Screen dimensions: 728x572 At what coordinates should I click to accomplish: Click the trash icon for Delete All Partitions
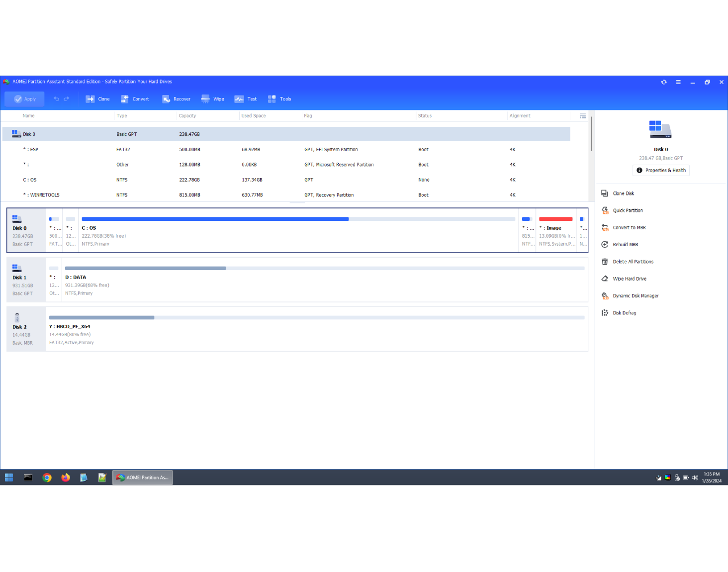tap(605, 262)
